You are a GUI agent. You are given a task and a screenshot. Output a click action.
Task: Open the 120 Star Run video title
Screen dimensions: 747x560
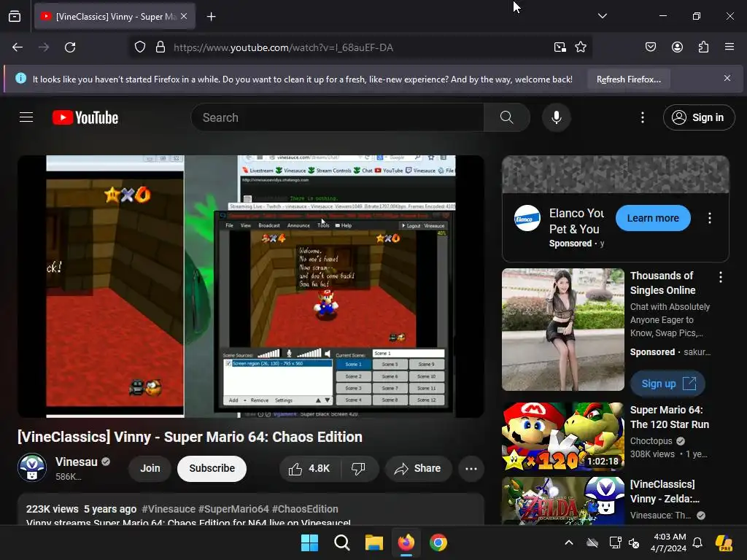point(670,417)
